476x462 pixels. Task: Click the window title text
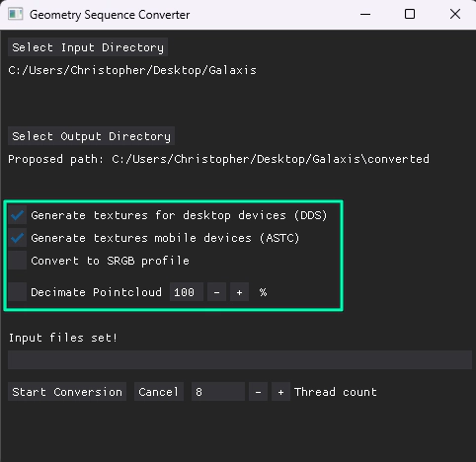pos(110,15)
